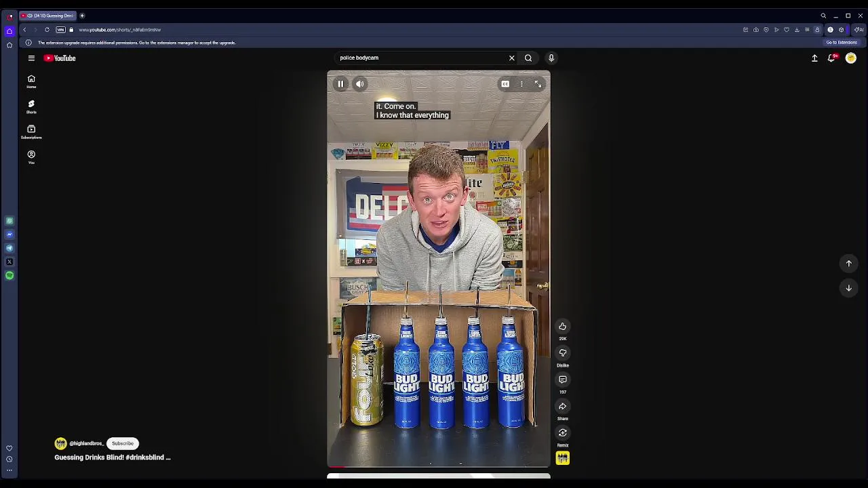Viewport: 868px width, 488px height.
Task: Open the comments for this Short
Action: pyautogui.click(x=563, y=380)
